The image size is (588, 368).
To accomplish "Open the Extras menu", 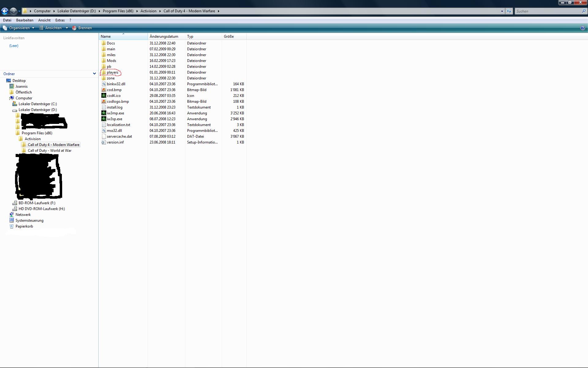I will click(60, 20).
